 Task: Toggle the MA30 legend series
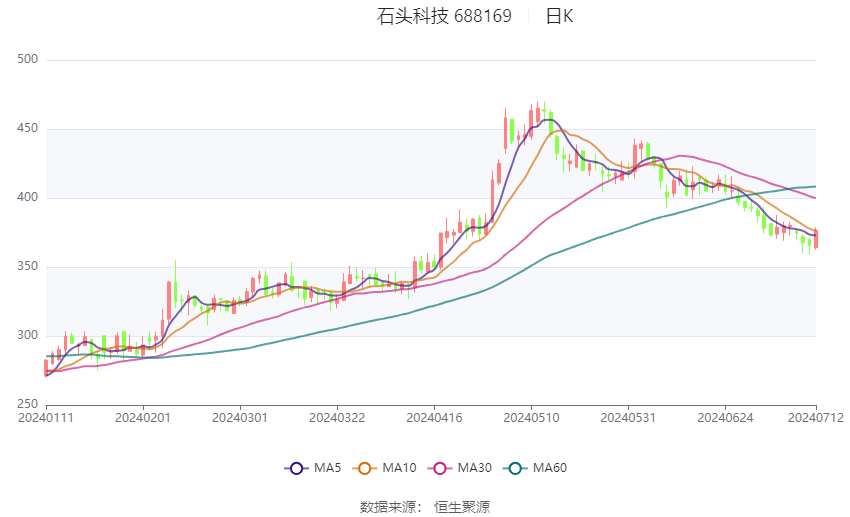pos(460,468)
